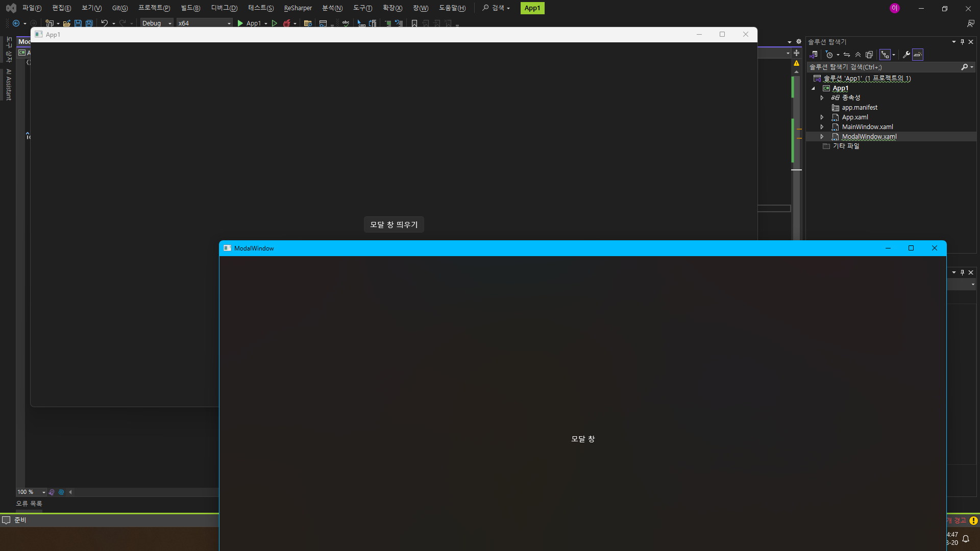
Task: Switch views icon in Solution Explorer
Action: point(814,55)
